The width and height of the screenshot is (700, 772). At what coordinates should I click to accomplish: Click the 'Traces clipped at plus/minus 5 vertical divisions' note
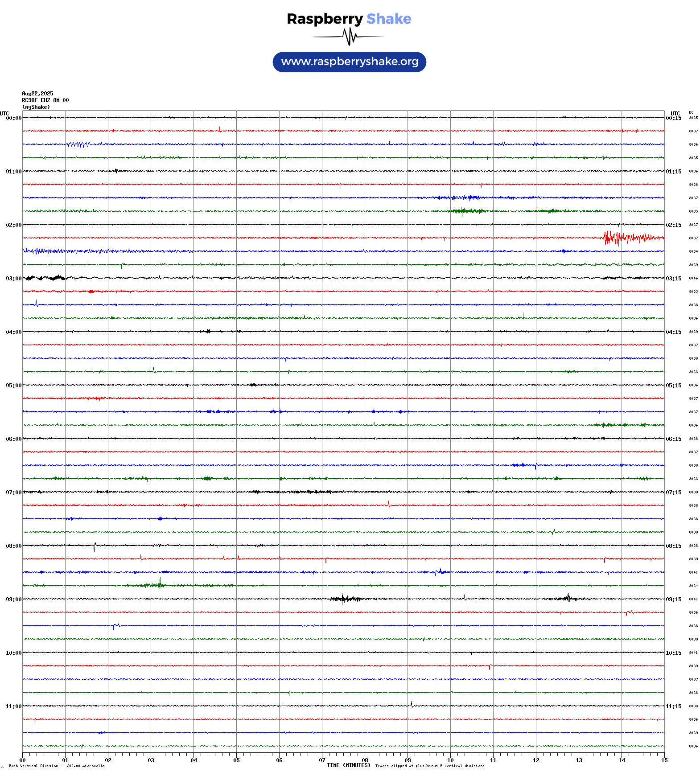430,766
